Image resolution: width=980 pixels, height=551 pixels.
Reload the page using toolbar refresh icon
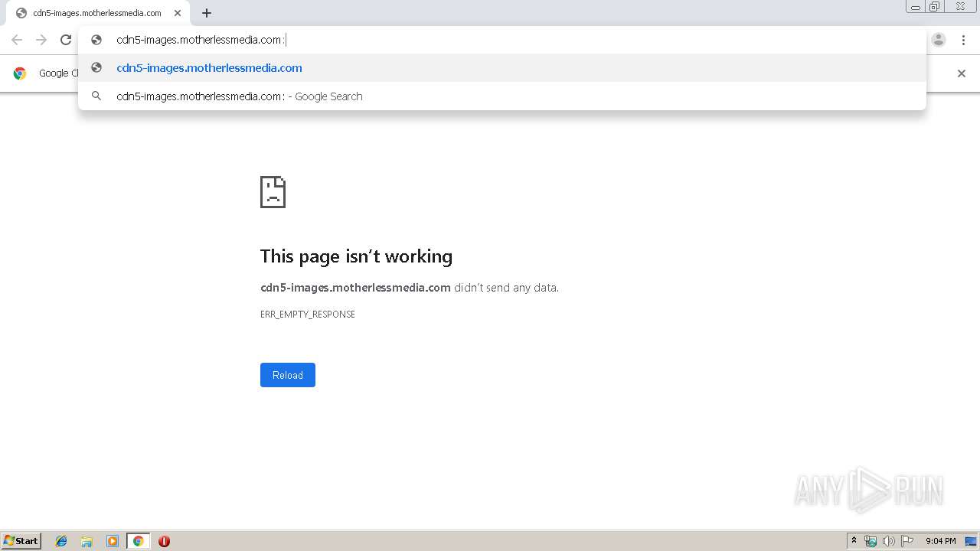tap(66, 40)
